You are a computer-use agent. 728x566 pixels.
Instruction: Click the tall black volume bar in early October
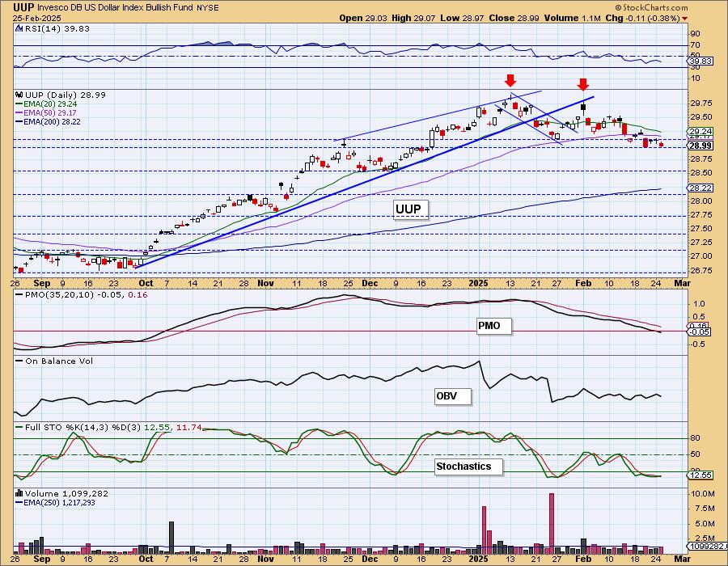click(x=171, y=538)
